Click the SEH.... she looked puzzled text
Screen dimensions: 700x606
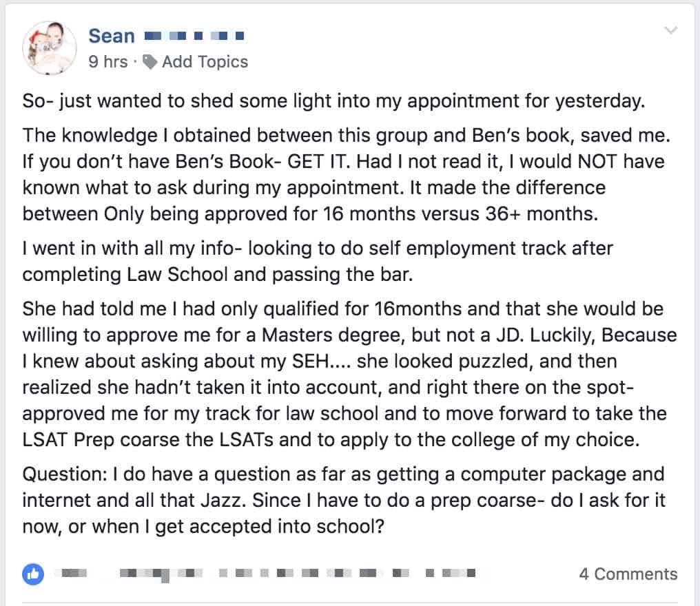click(x=455, y=361)
